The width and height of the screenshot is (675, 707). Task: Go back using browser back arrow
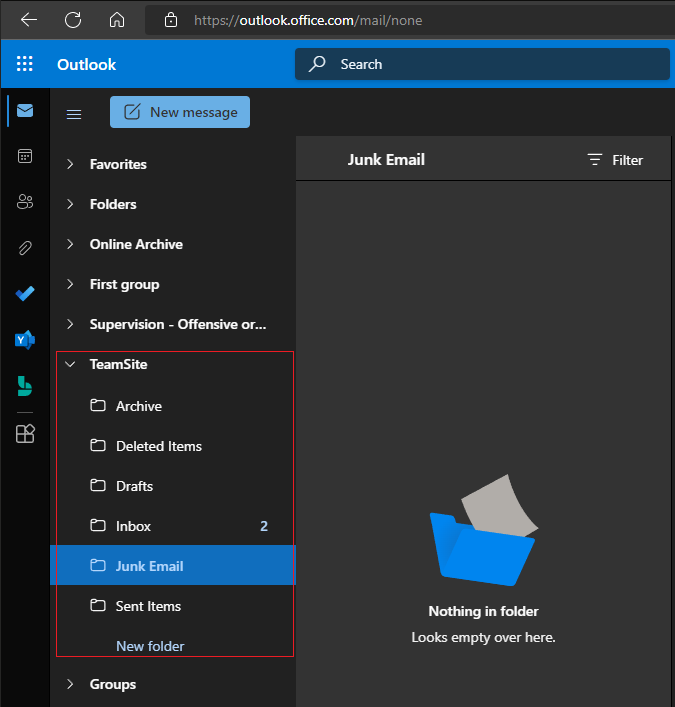click(x=29, y=20)
